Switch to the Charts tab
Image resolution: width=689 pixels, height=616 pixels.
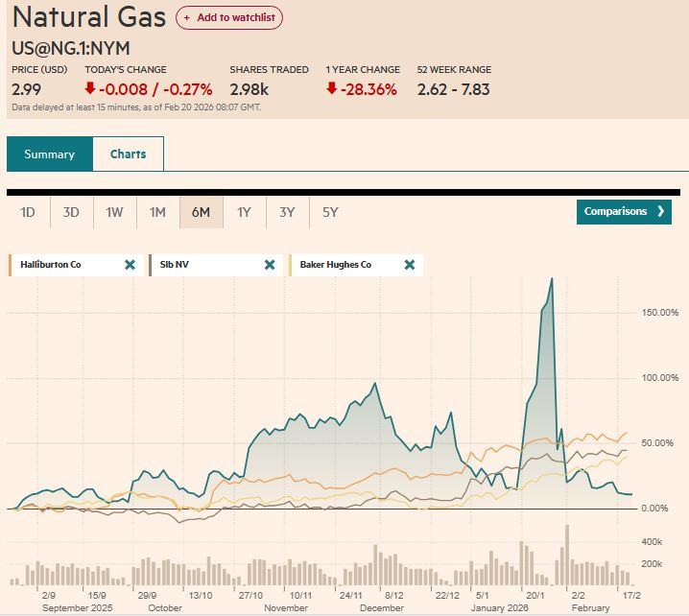coord(128,154)
